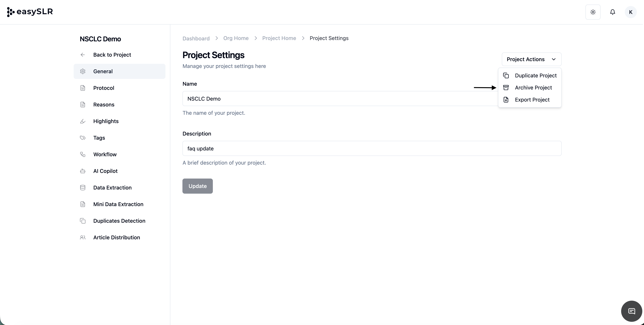This screenshot has height=325, width=644.
Task: Navigate to the Project Home breadcrumb
Action: [x=279, y=38]
